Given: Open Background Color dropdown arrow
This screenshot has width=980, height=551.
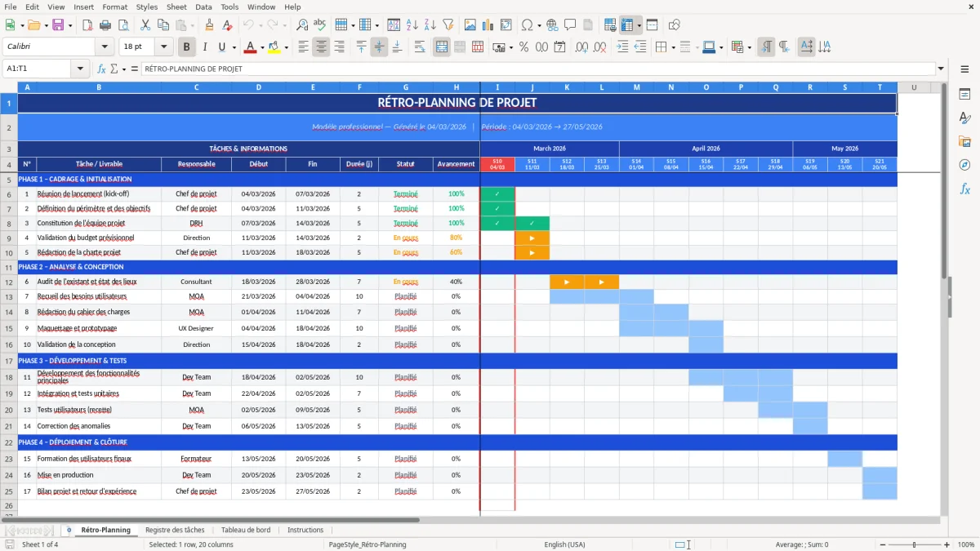Looking at the screenshot, I should [286, 47].
